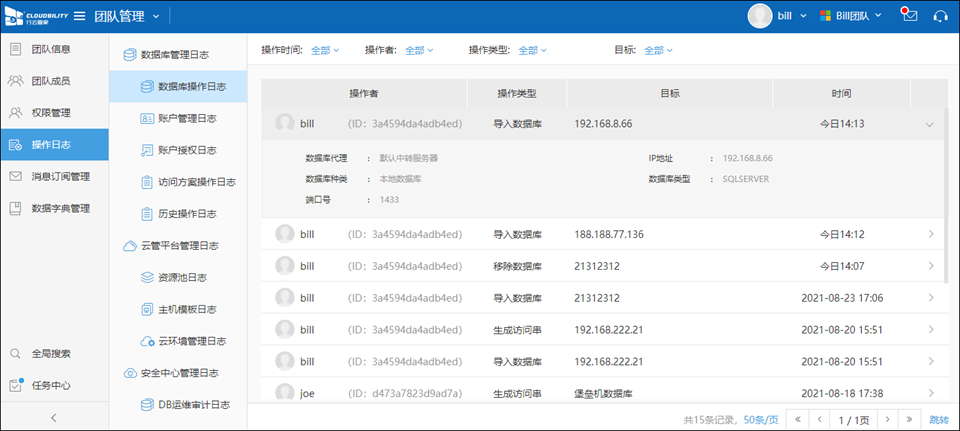
Task: Open 权限管理 in the sidebar
Action: (50, 113)
